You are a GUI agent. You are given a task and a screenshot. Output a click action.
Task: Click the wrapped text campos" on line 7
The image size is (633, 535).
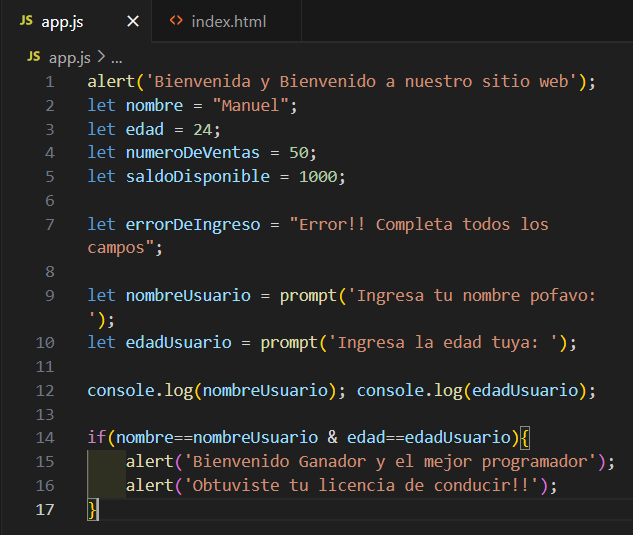click(x=121, y=248)
